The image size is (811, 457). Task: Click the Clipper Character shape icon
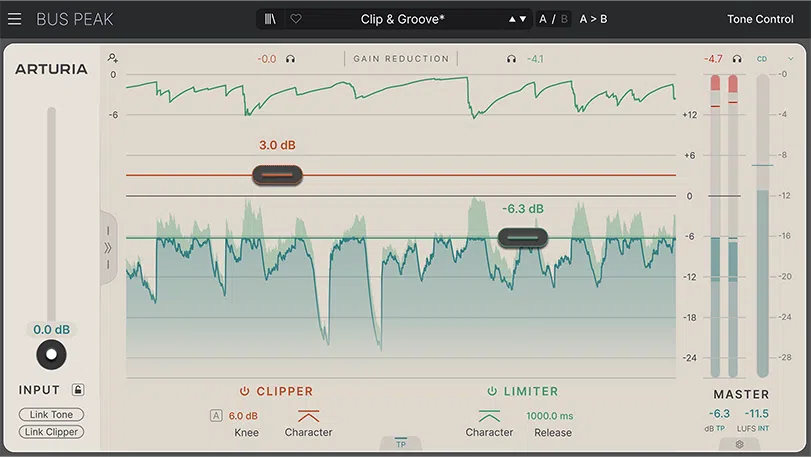point(308,415)
